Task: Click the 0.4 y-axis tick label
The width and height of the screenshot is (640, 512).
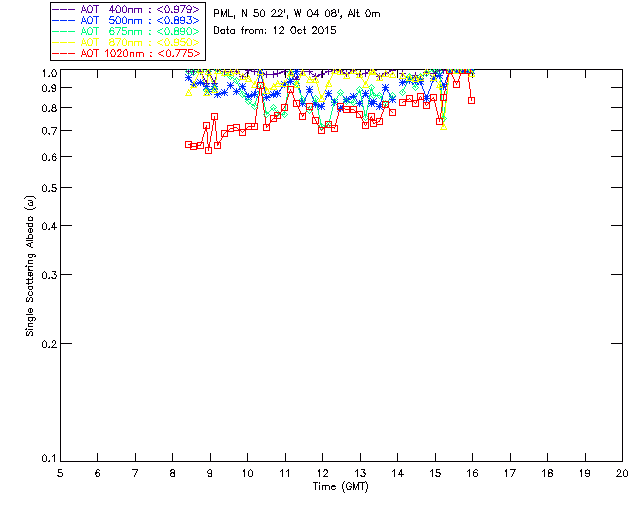Action: (49, 226)
